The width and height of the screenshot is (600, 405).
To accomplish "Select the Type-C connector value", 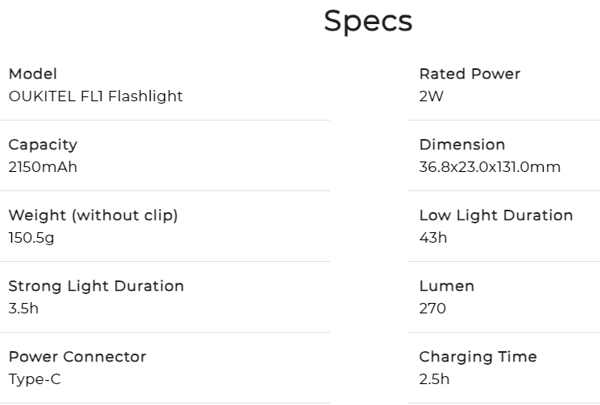I will click(35, 380).
